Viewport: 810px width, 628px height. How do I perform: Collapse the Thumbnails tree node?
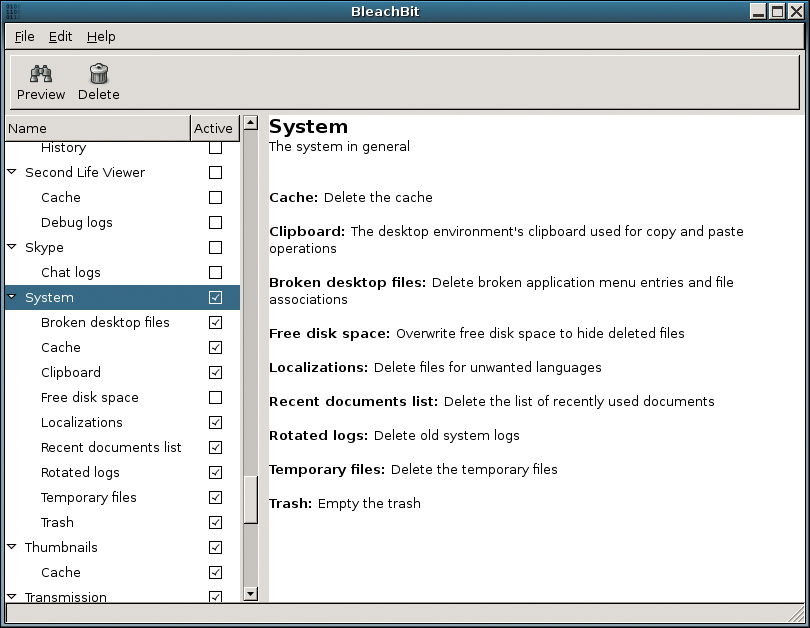click(x=12, y=547)
